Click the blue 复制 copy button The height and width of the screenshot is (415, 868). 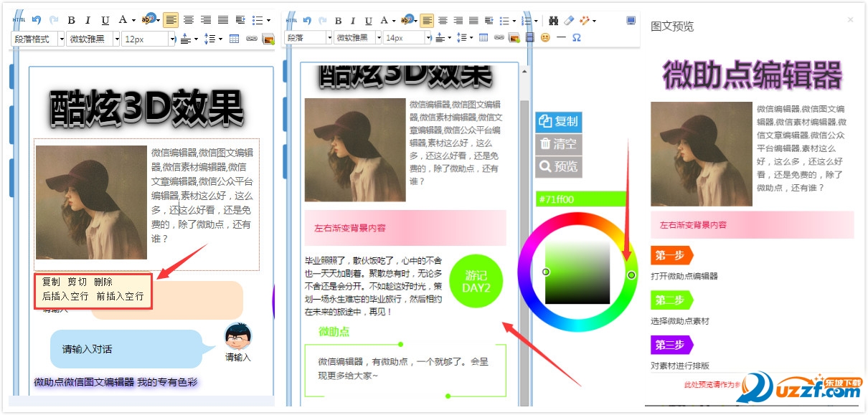[x=559, y=122]
